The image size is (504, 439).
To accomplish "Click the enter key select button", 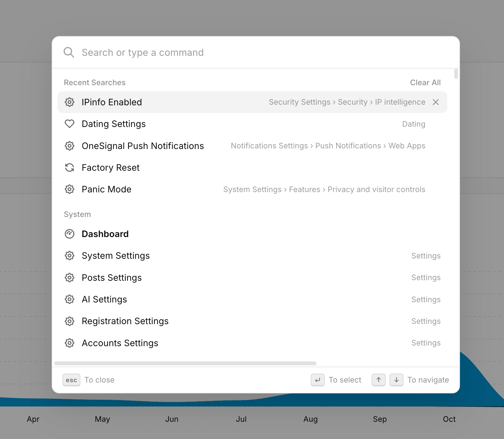I will click(318, 380).
